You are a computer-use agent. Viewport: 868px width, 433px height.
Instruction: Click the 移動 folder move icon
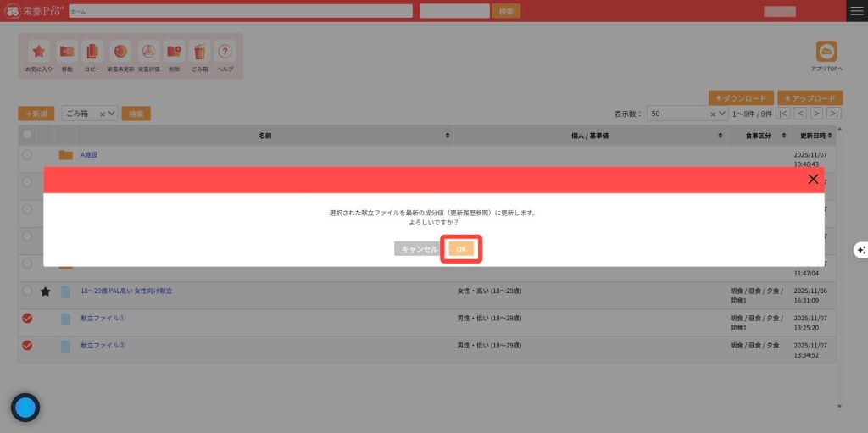[66, 52]
